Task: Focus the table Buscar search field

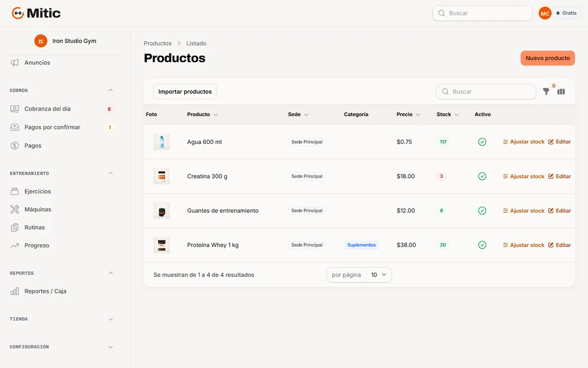Action: coord(486,92)
